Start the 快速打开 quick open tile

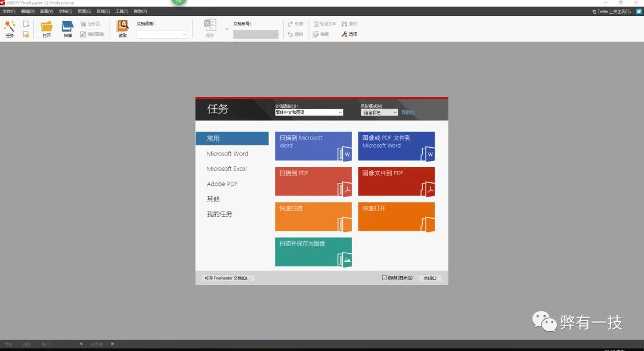[397, 217]
